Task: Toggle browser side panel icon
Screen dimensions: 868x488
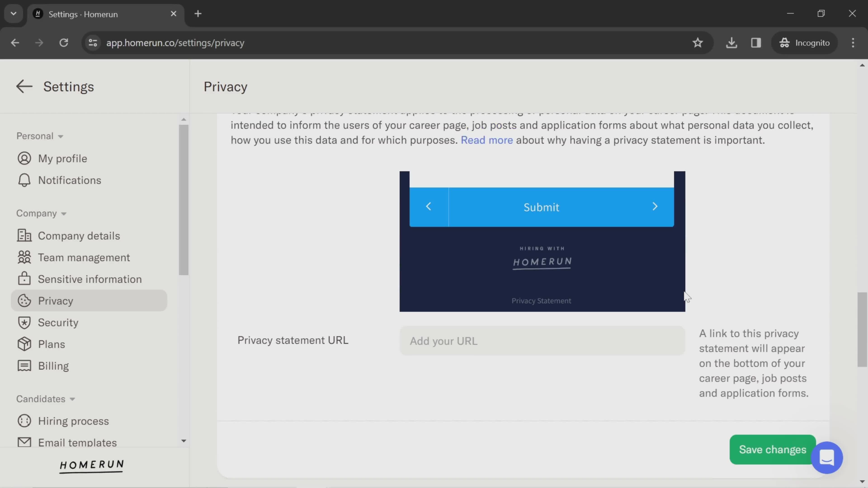Action: coord(756,43)
